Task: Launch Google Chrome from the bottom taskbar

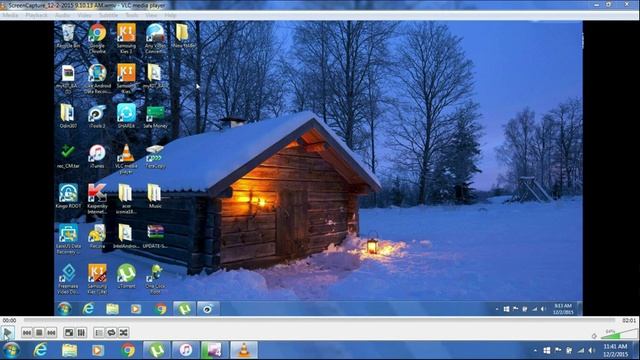Action: 127,350
